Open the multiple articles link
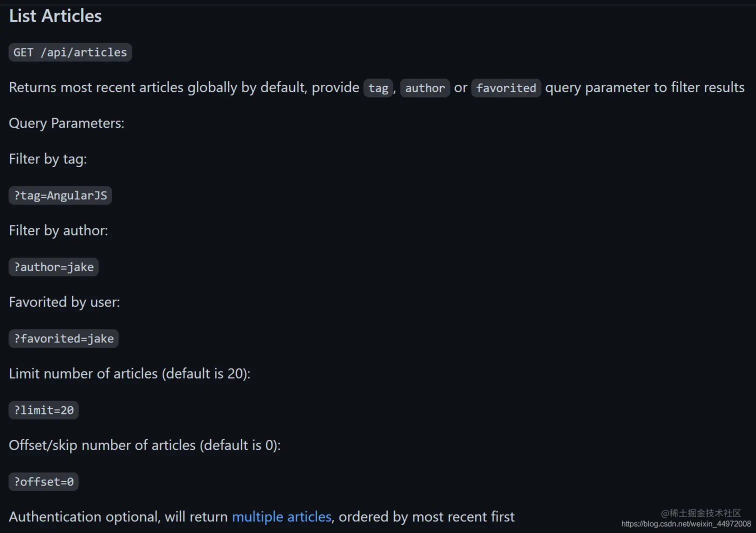Image resolution: width=756 pixels, height=533 pixels. 281,516
